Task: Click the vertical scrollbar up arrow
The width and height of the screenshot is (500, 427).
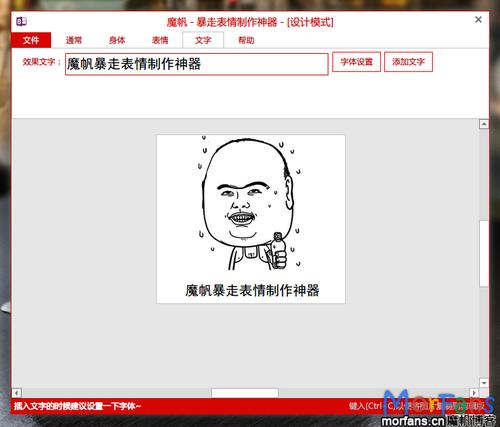Action: click(484, 124)
